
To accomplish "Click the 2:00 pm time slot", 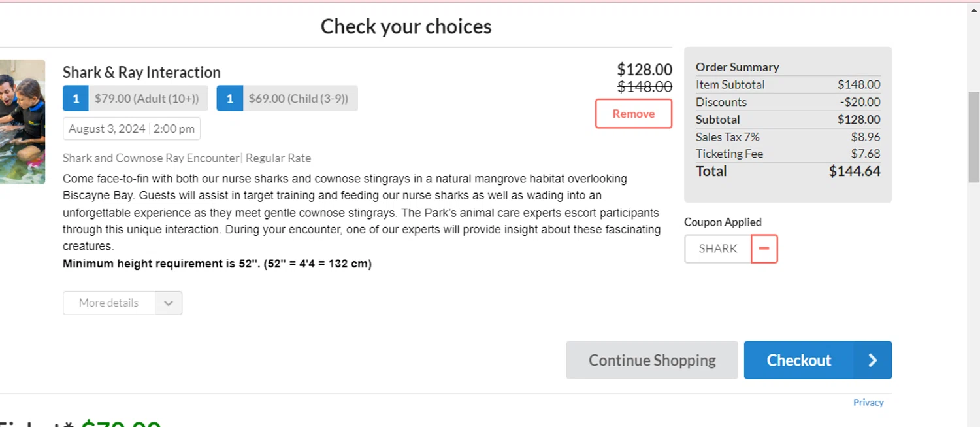I will (x=174, y=129).
